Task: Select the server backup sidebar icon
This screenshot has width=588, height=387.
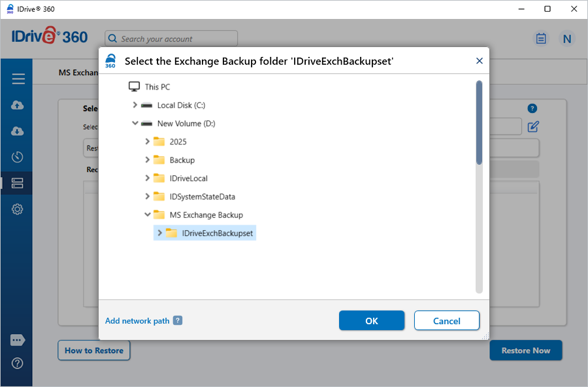Action: 18,183
